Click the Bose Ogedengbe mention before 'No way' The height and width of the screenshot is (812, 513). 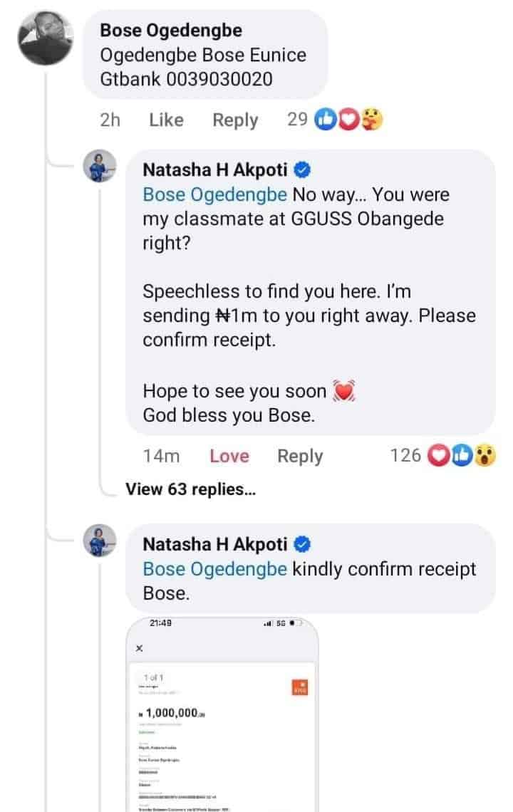pos(215,194)
